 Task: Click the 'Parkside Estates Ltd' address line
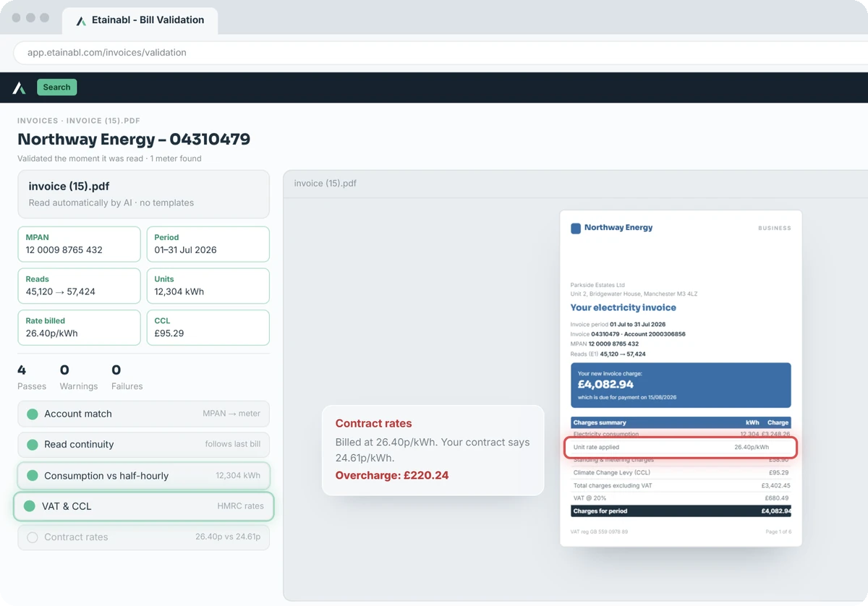click(597, 286)
